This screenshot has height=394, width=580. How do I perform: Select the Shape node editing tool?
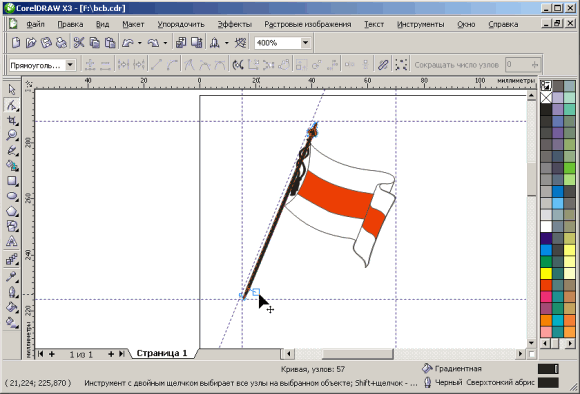point(12,105)
